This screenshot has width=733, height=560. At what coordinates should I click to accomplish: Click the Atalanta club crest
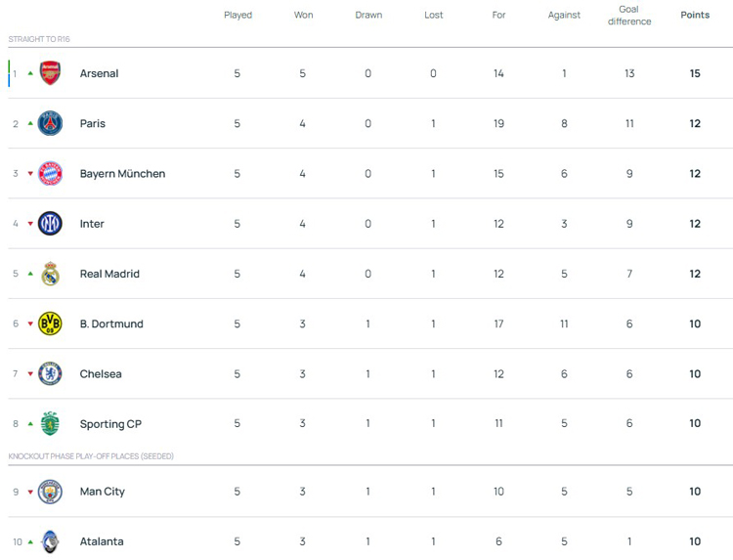[50, 541]
